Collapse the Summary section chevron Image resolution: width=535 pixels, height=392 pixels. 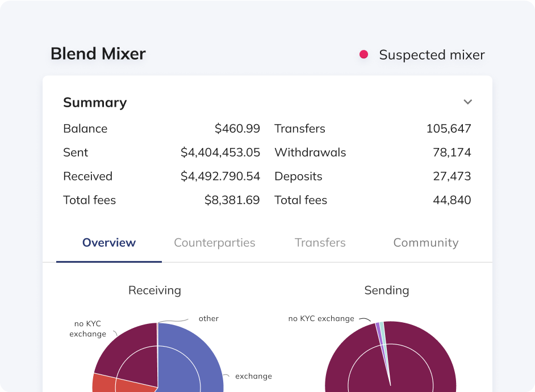(467, 102)
